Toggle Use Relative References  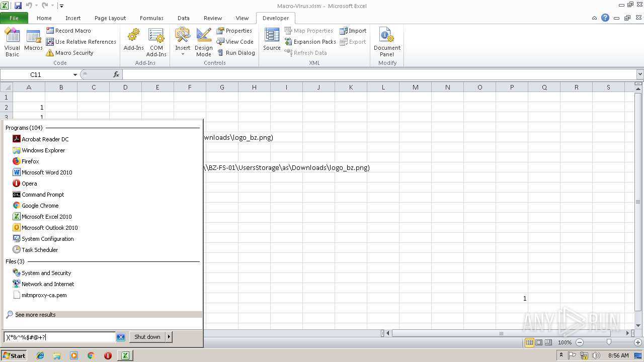pyautogui.click(x=81, y=42)
